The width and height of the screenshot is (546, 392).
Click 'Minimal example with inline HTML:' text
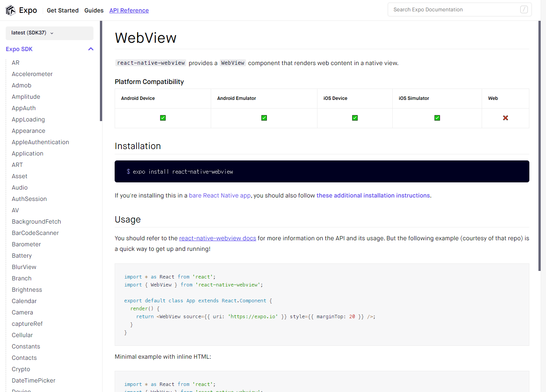coord(163,357)
